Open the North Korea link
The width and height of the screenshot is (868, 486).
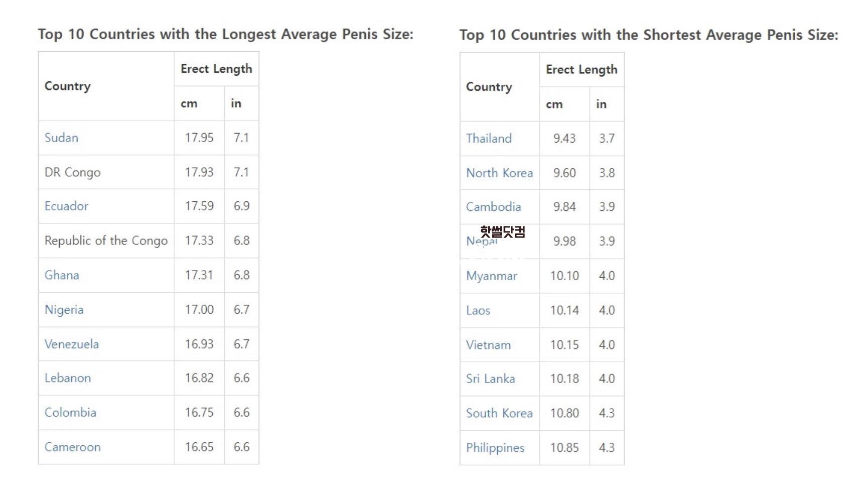[x=499, y=173]
